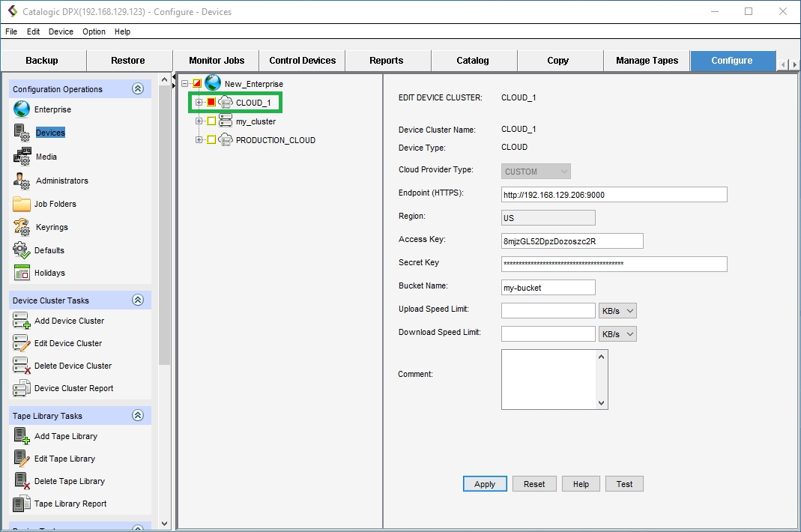Click into the Bucket Name field
The width and height of the screenshot is (801, 532).
click(x=548, y=288)
